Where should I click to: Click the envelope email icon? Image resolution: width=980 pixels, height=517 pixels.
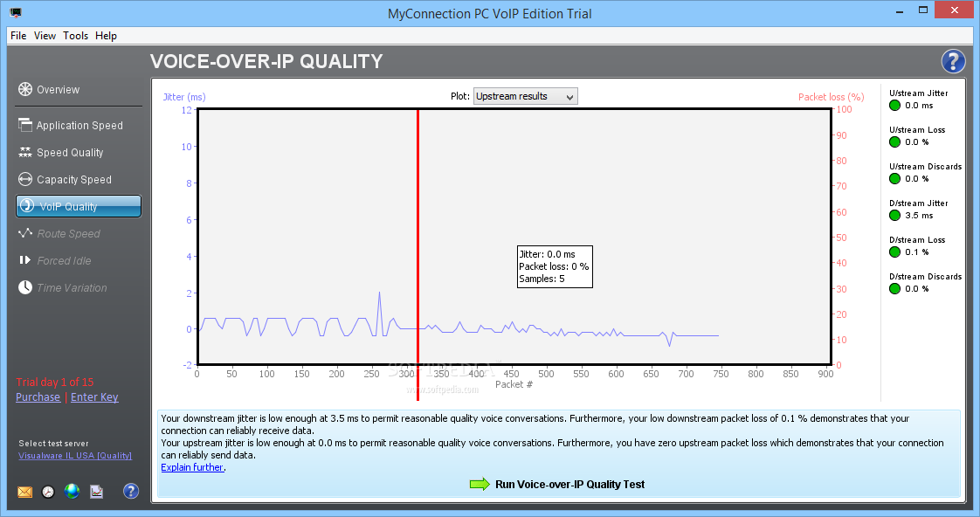25,492
